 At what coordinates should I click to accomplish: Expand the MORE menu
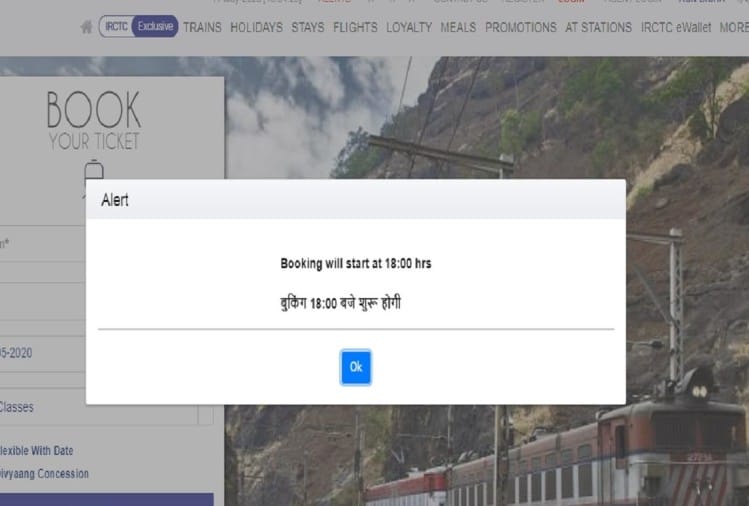734,27
